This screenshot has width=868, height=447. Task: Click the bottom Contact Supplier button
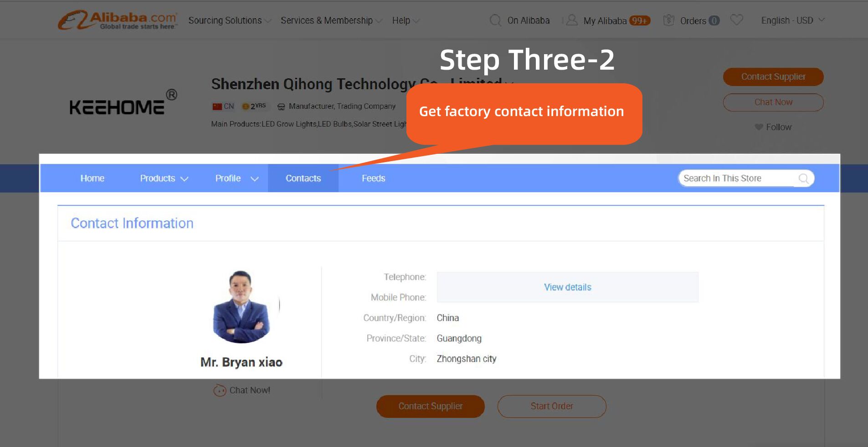click(x=430, y=406)
